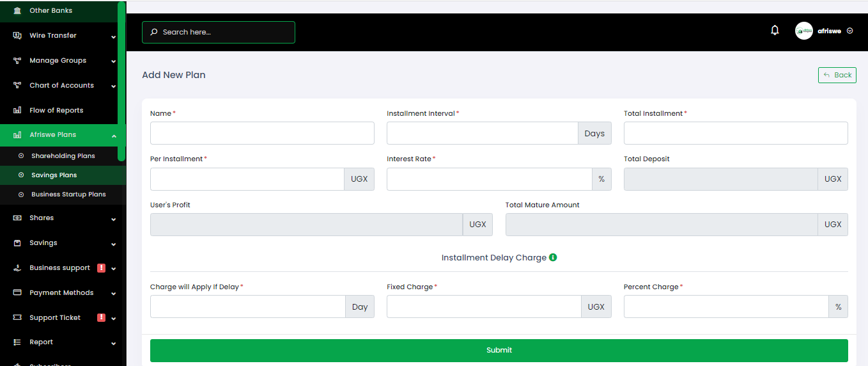Focus the Fixed Charge field
The image size is (868, 366).
tap(484, 306)
